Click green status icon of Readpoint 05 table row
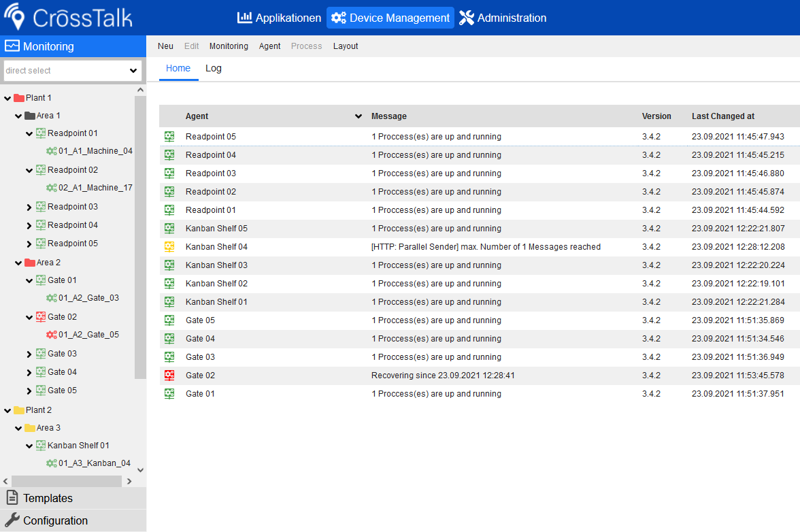The width and height of the screenshot is (800, 532). 169,136
